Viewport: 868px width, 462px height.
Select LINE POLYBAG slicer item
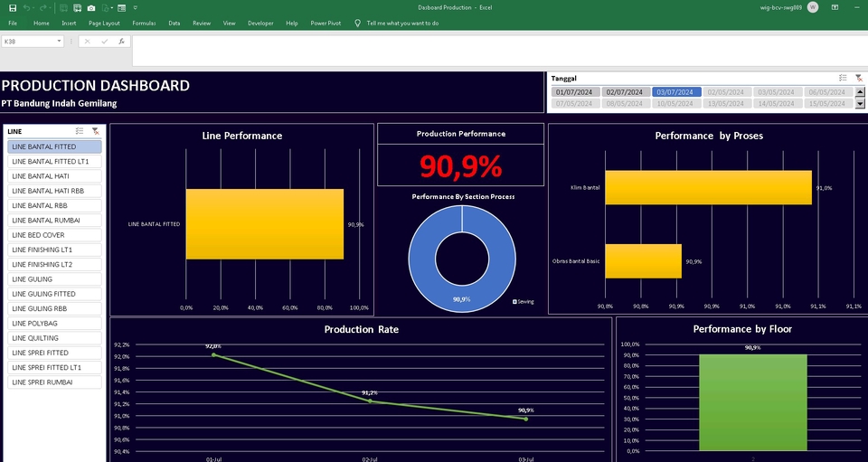(54, 323)
